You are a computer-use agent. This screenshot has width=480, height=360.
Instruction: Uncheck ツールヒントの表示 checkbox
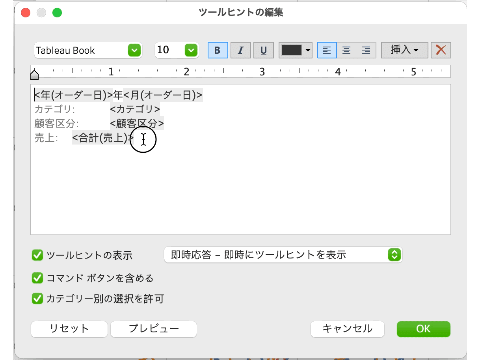(37, 255)
